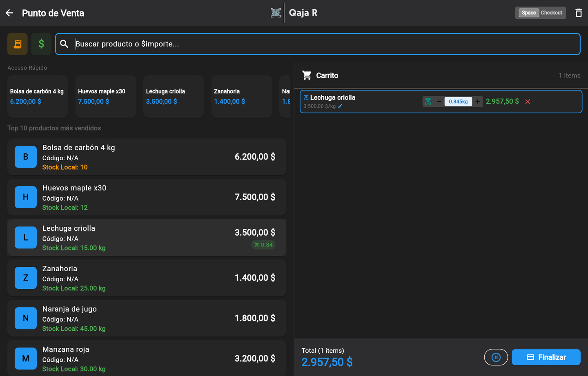The height and width of the screenshot is (376, 588).
Task: Select Zanahoria quick access card
Action: pos(242,96)
